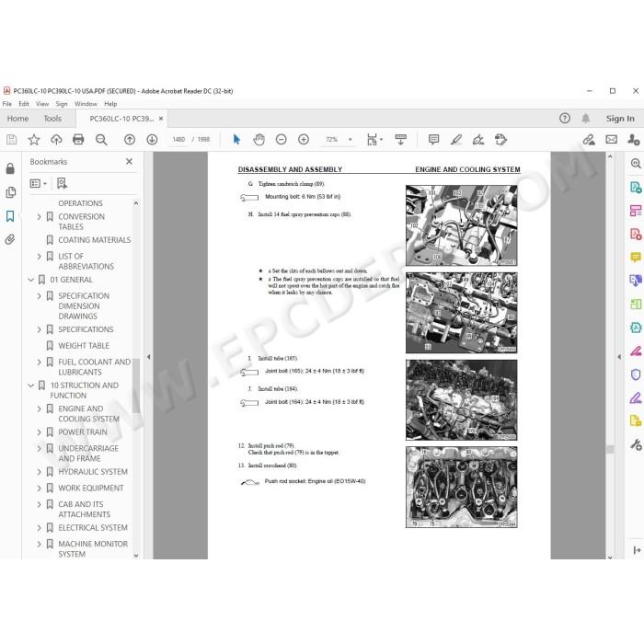Open the Window menu

pyautogui.click(x=86, y=104)
